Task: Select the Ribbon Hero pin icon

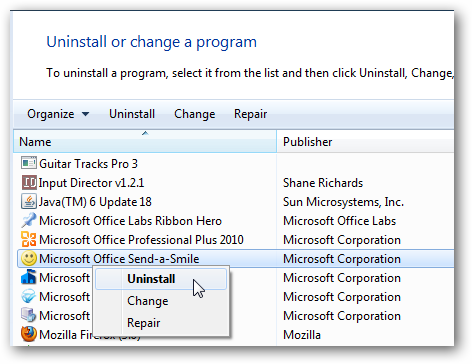Action: 29,220
